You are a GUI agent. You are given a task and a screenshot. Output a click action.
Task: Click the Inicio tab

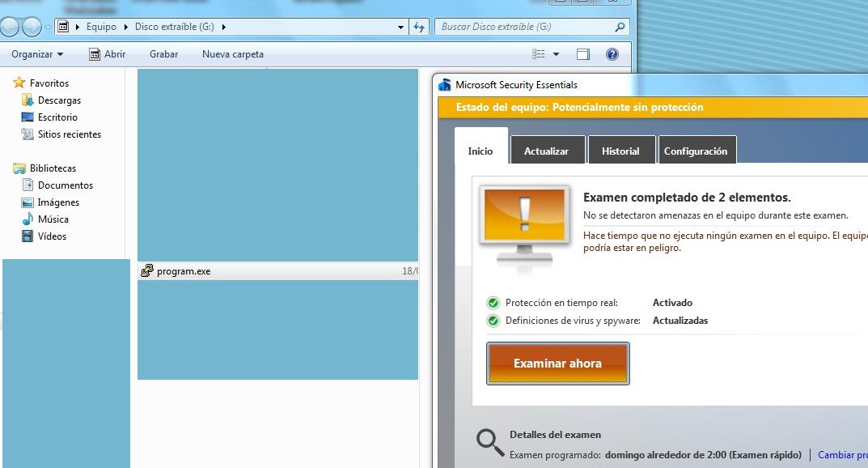(x=481, y=151)
